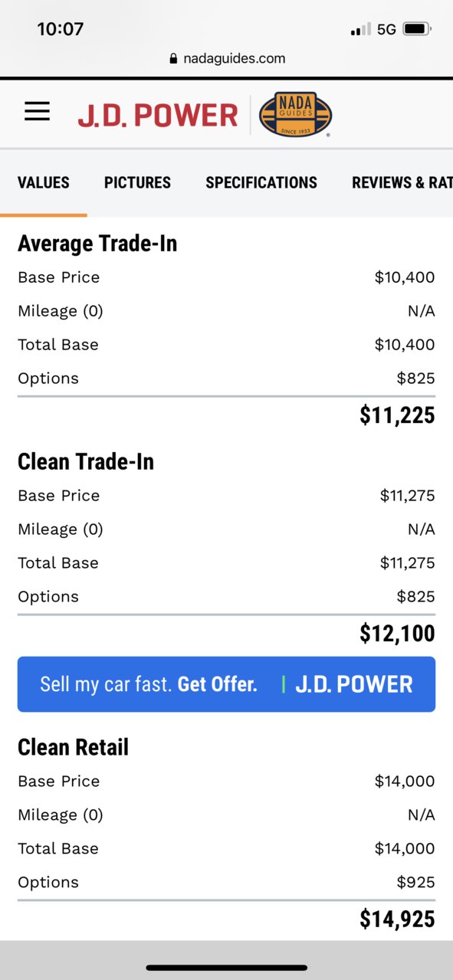This screenshot has width=453, height=980.
Task: Tap the Sell my car fast banner
Action: click(x=226, y=684)
